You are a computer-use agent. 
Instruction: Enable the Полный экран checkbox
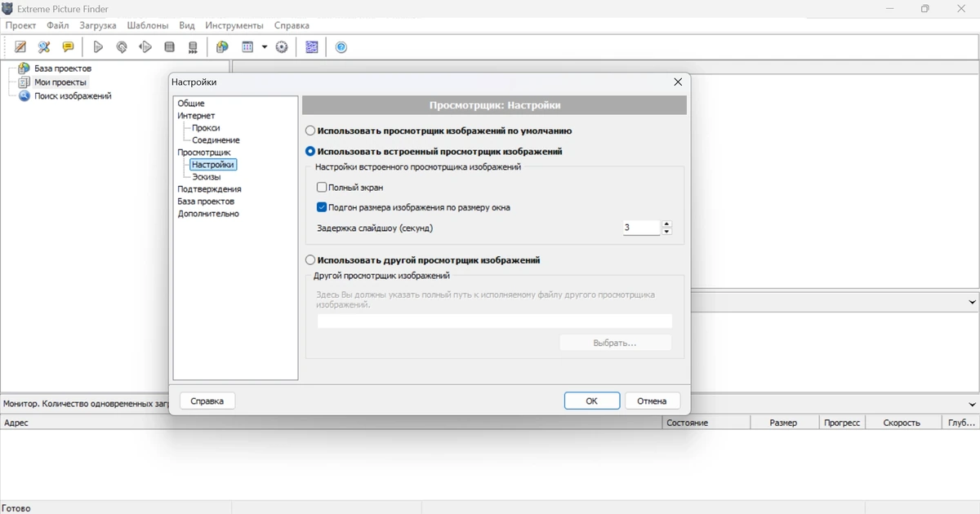pos(322,188)
